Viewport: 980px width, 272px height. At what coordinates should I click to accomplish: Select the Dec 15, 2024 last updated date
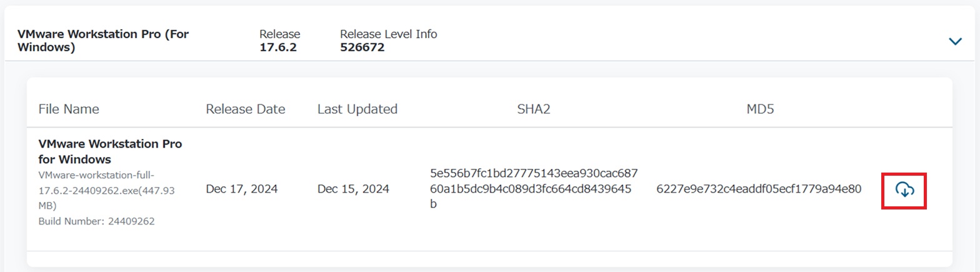click(x=353, y=189)
